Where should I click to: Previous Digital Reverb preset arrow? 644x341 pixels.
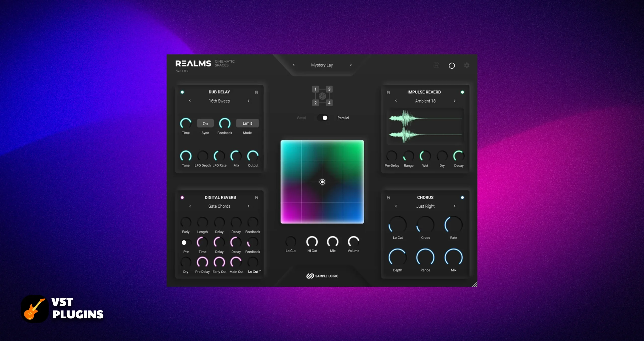[190, 206]
